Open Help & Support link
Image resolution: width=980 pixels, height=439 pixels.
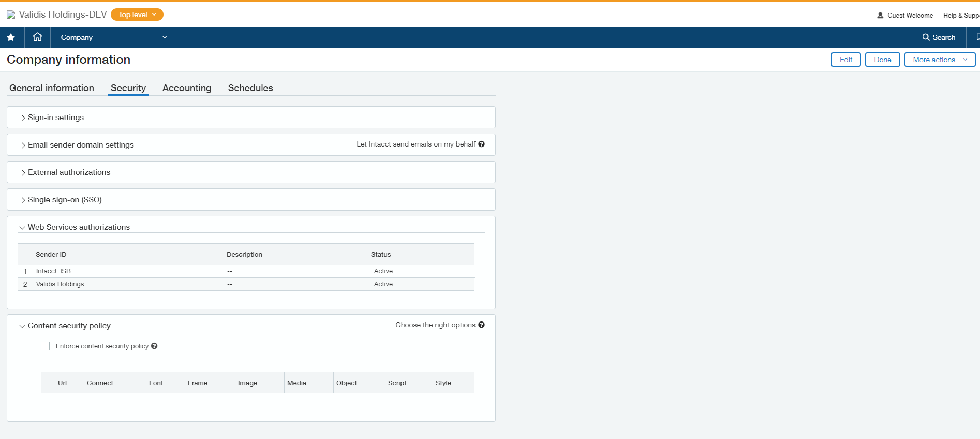point(961,16)
